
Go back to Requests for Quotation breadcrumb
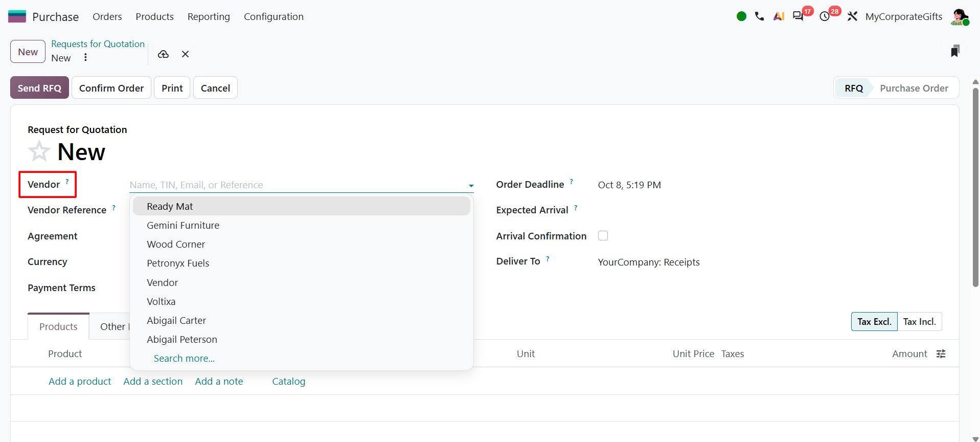pyautogui.click(x=98, y=44)
